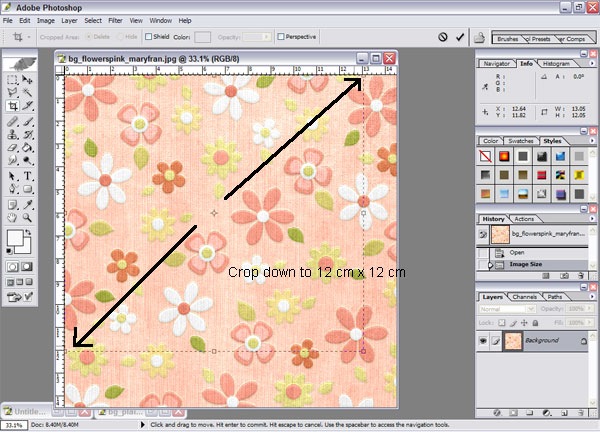This screenshot has width=600, height=432.
Task: Open the File Browser icon
Action: click(x=481, y=38)
